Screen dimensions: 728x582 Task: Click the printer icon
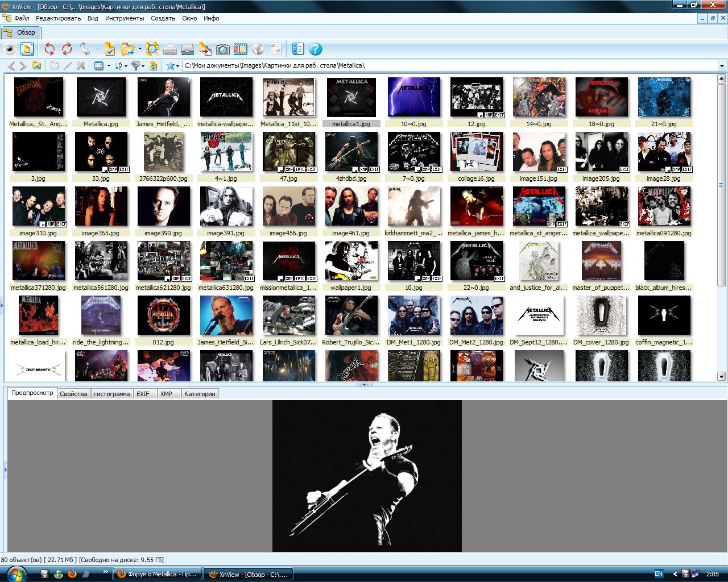[169, 49]
